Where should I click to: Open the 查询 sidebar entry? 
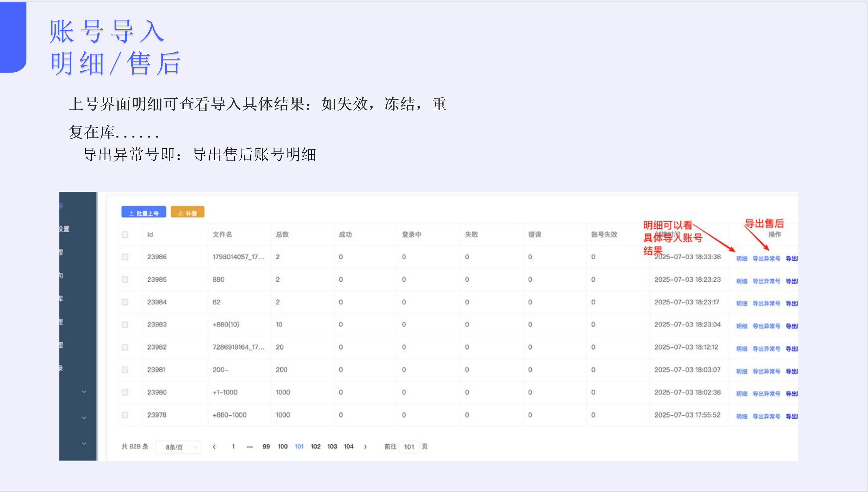[x=64, y=275]
